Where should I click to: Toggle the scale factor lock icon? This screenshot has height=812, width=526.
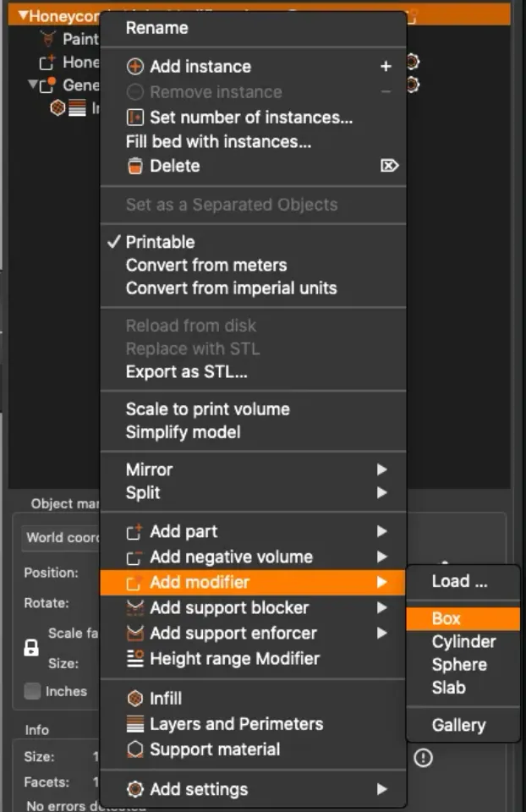pos(31,648)
